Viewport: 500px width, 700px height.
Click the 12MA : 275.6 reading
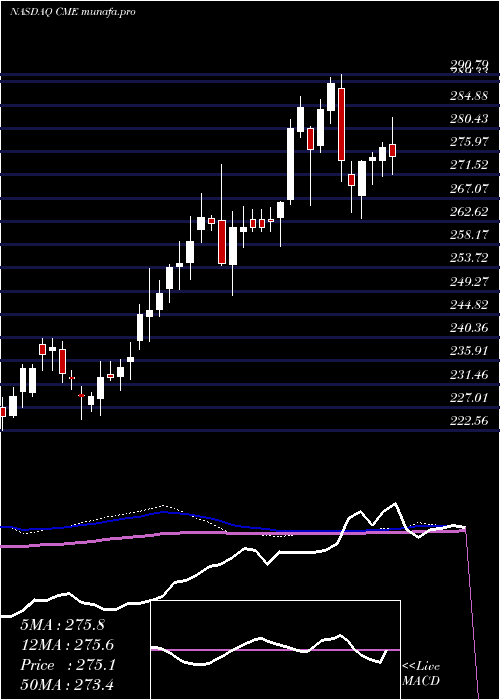pyautogui.click(x=67, y=645)
